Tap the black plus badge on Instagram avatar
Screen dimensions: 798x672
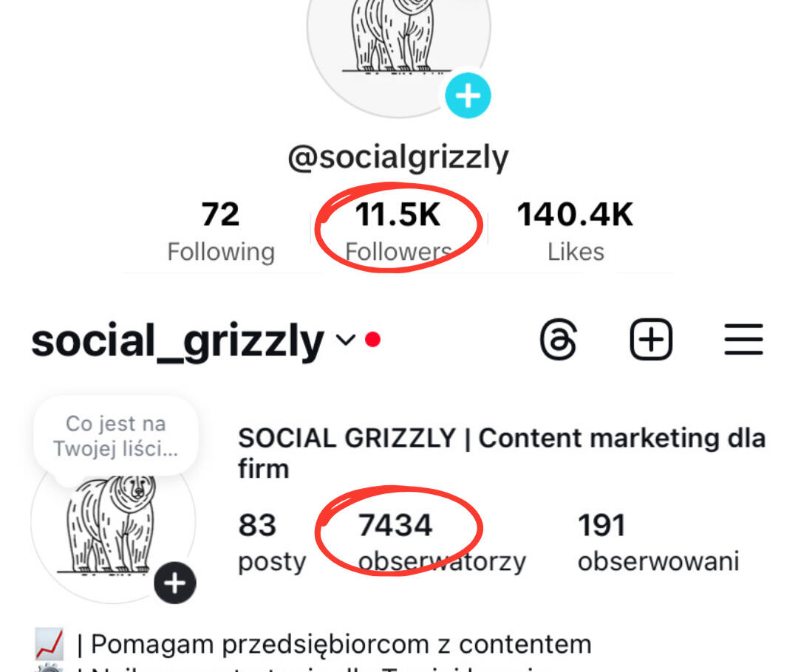[175, 584]
